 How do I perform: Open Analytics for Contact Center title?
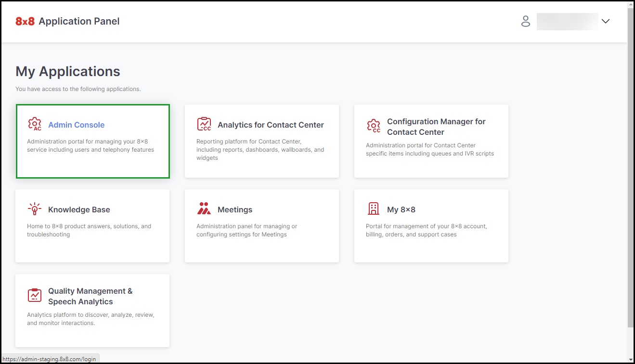271,125
